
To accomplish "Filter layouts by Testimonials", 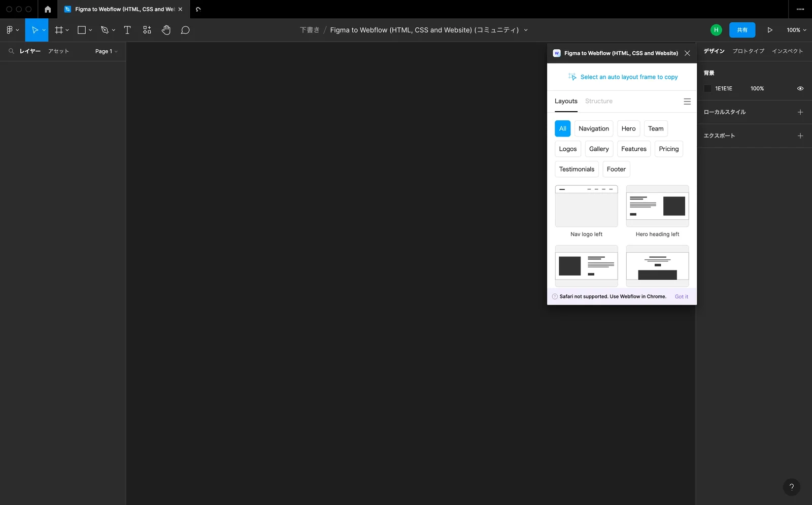I will (x=577, y=169).
